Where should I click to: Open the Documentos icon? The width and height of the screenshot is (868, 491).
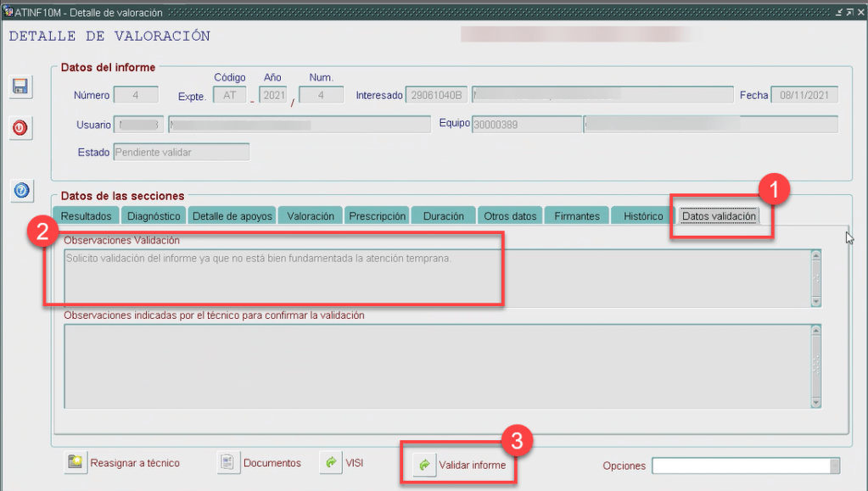227,463
